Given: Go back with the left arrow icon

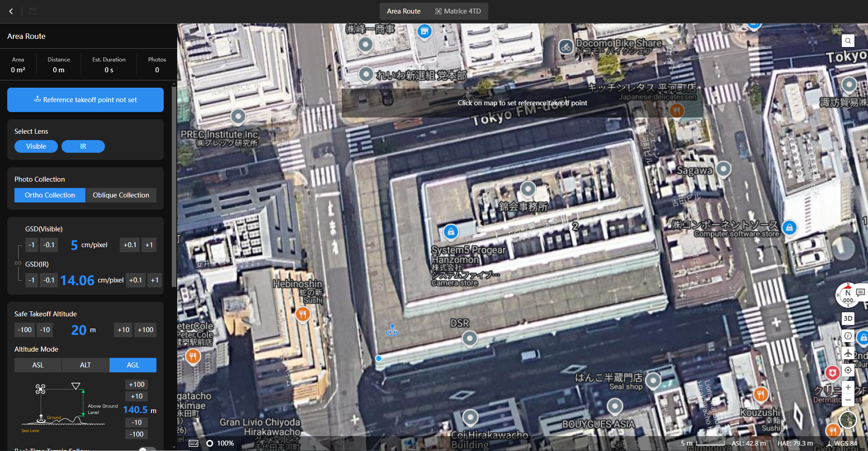Looking at the screenshot, I should pos(11,11).
